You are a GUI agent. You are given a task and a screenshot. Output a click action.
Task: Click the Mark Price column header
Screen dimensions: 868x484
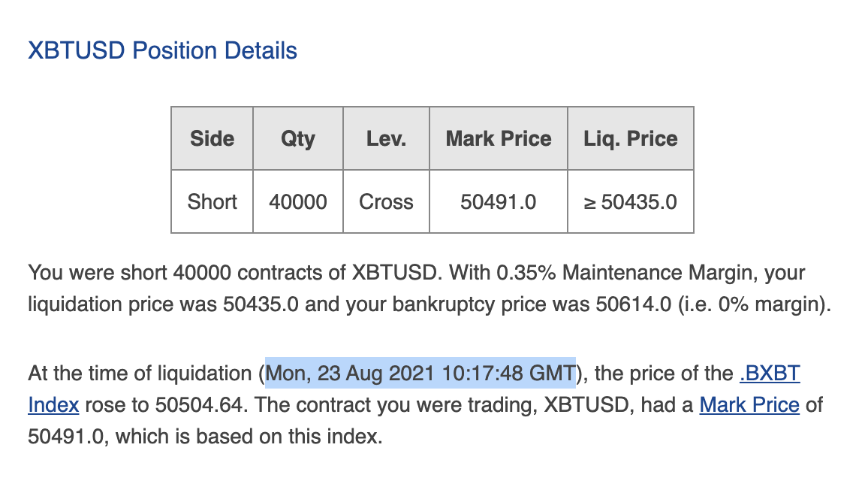(x=499, y=138)
